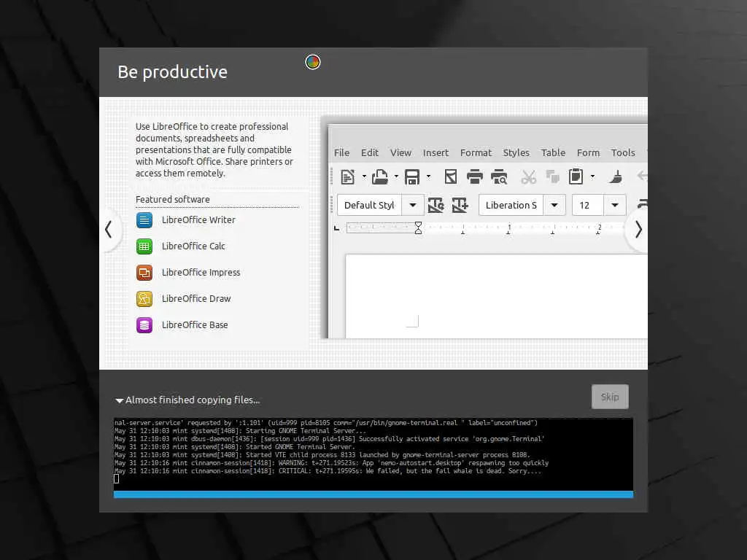Viewport: 747px width, 560px height.
Task: Open the View menu
Action: click(400, 153)
